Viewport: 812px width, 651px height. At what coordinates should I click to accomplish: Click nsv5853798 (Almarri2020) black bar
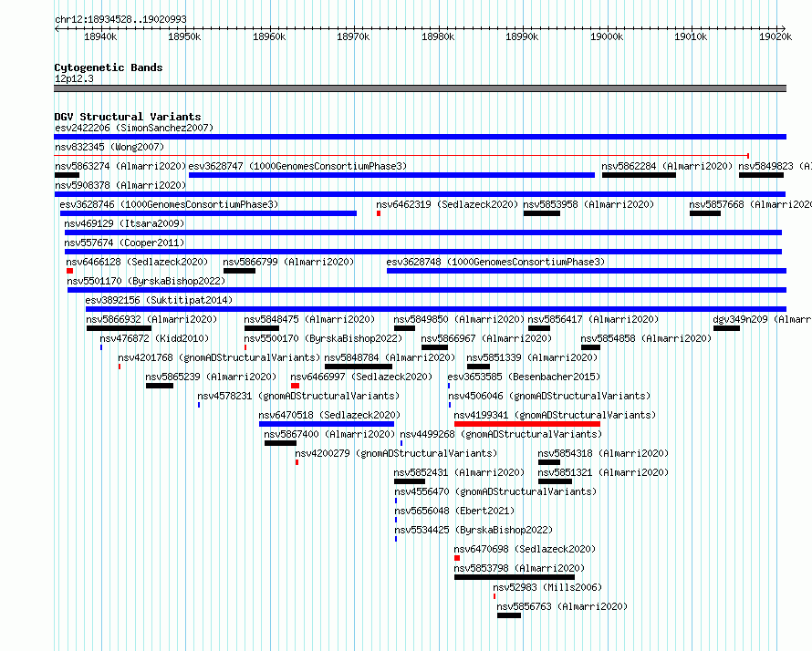pos(515,577)
